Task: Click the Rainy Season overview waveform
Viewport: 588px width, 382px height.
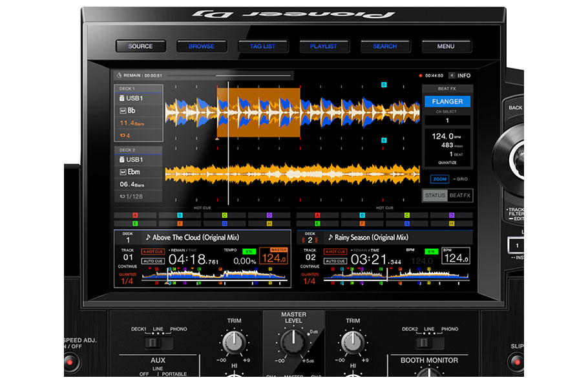Action: click(396, 276)
